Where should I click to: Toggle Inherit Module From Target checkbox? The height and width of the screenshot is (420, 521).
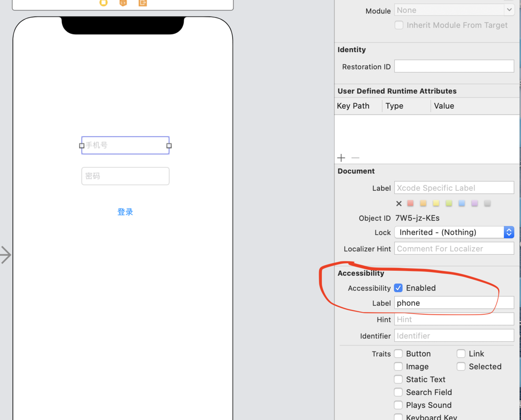[x=399, y=25]
